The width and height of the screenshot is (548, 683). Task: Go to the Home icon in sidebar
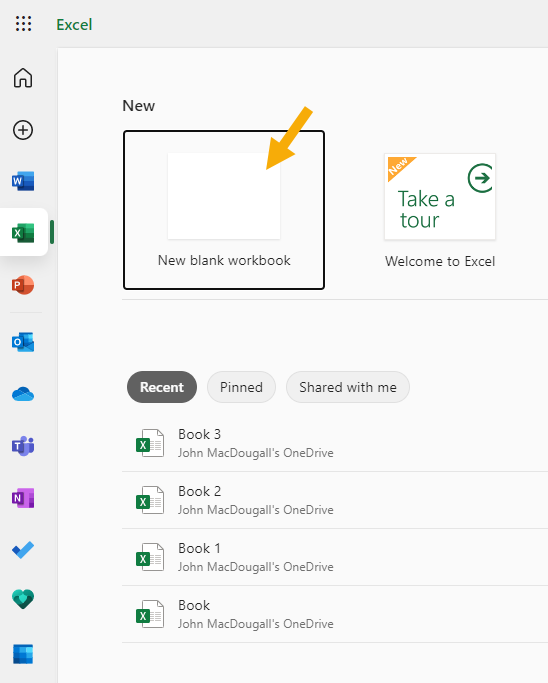point(23,78)
